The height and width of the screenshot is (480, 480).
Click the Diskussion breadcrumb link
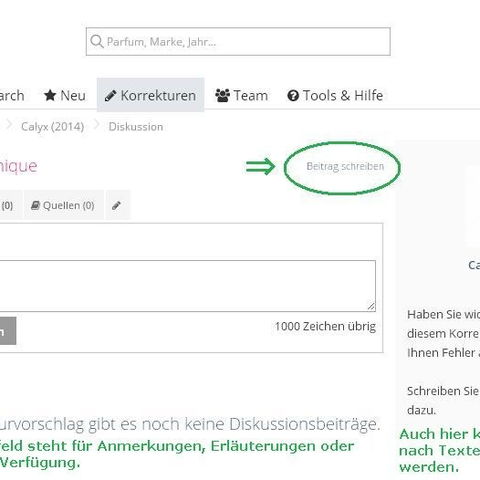136,127
